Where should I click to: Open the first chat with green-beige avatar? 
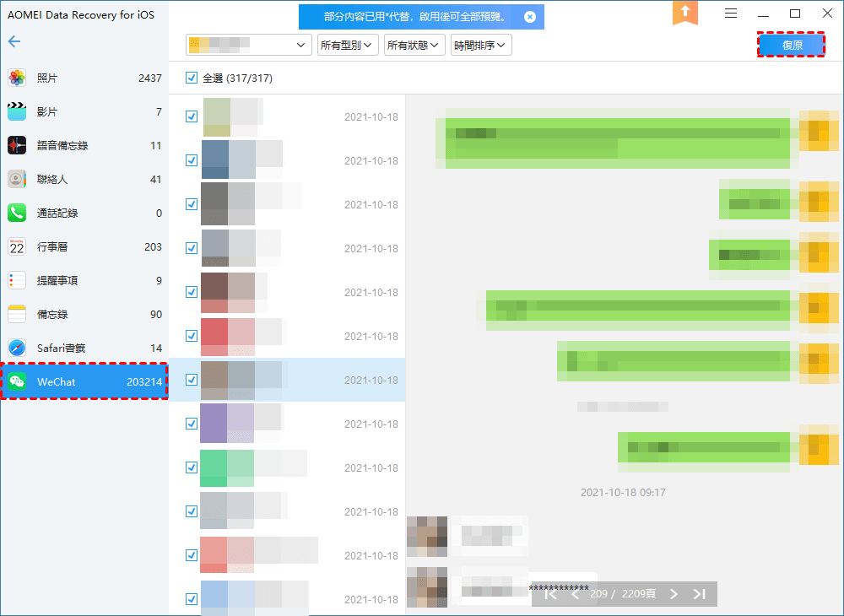(x=288, y=116)
